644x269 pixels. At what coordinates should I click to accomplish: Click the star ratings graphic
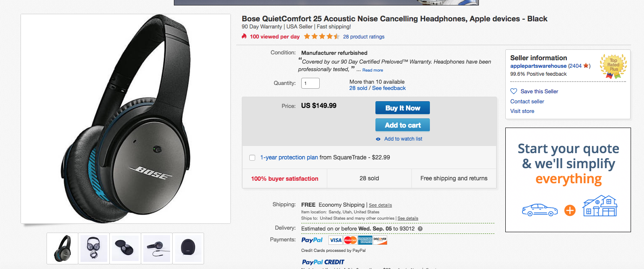pyautogui.click(x=321, y=36)
